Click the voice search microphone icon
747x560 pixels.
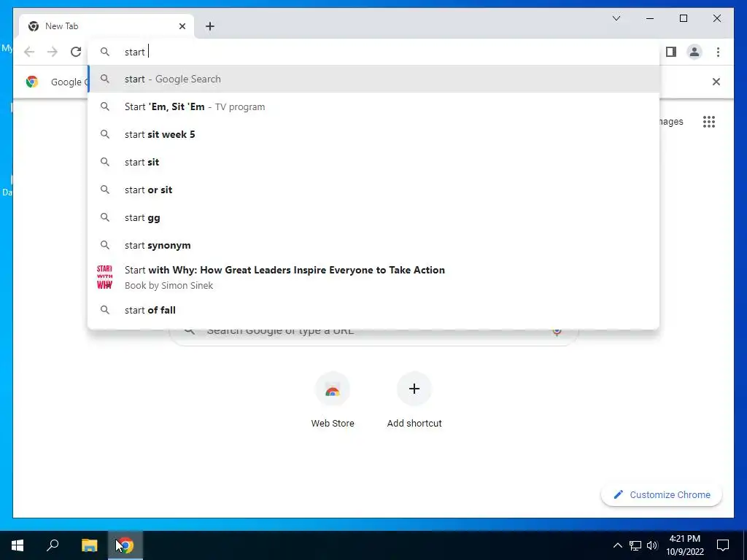click(x=557, y=332)
